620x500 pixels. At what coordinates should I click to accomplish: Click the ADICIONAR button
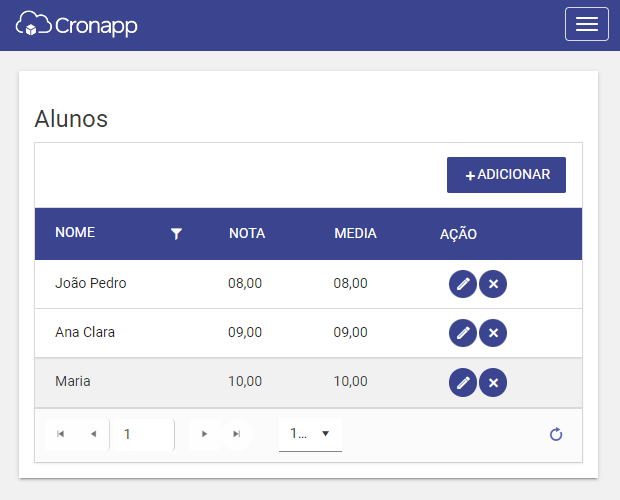point(506,175)
